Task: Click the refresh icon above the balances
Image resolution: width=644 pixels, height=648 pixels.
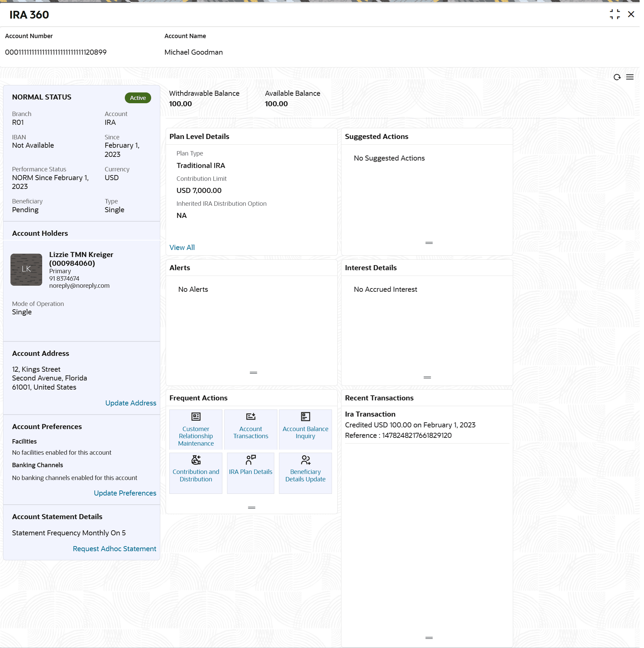Action: [617, 77]
